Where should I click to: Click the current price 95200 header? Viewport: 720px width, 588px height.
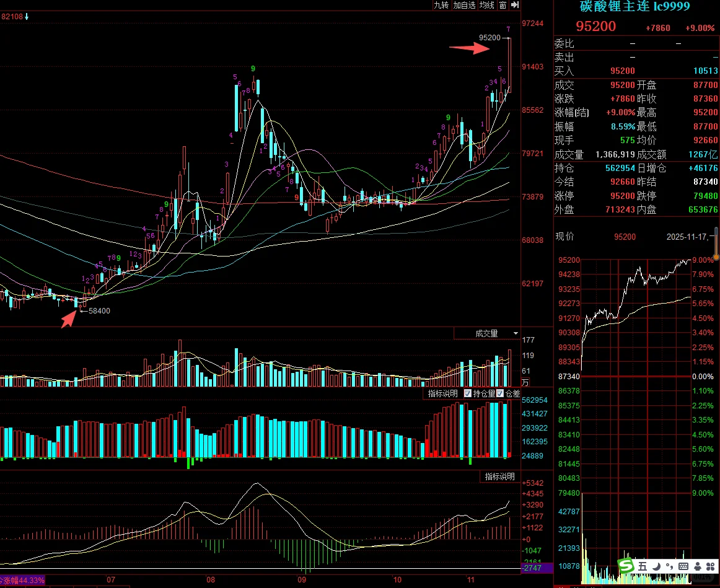point(595,26)
